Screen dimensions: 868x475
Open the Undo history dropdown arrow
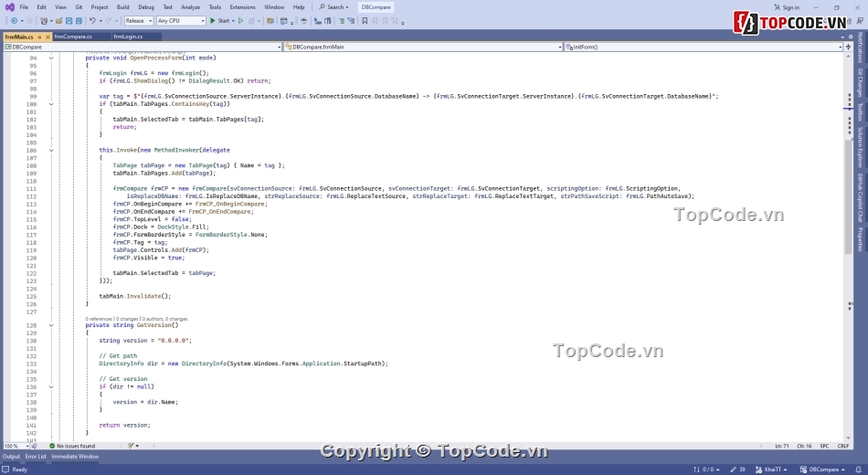(101, 20)
